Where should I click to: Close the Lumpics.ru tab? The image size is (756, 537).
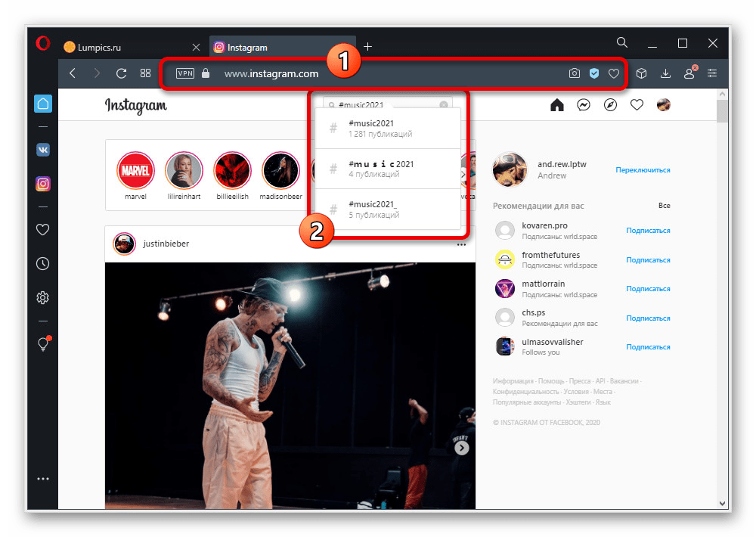click(x=196, y=47)
